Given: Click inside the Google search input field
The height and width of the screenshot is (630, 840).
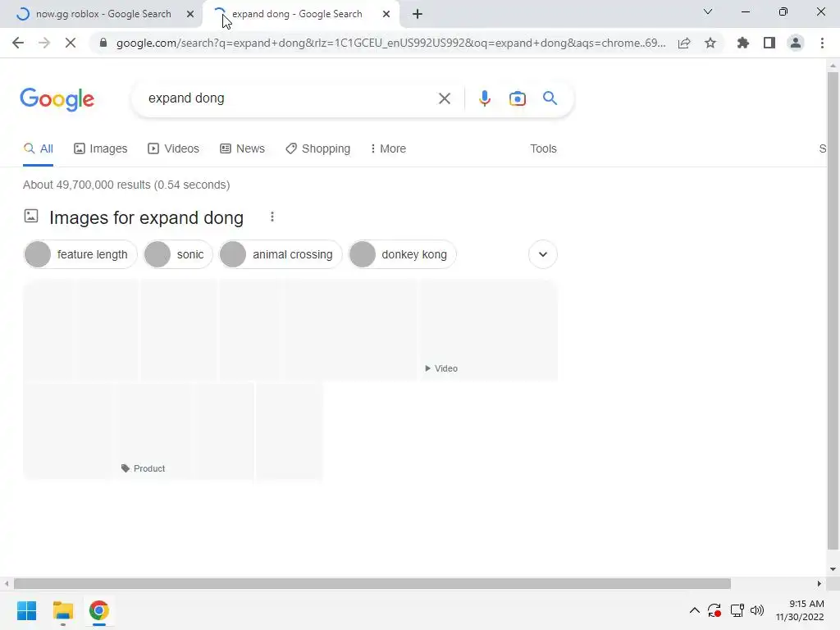Looking at the screenshot, I should click(290, 98).
